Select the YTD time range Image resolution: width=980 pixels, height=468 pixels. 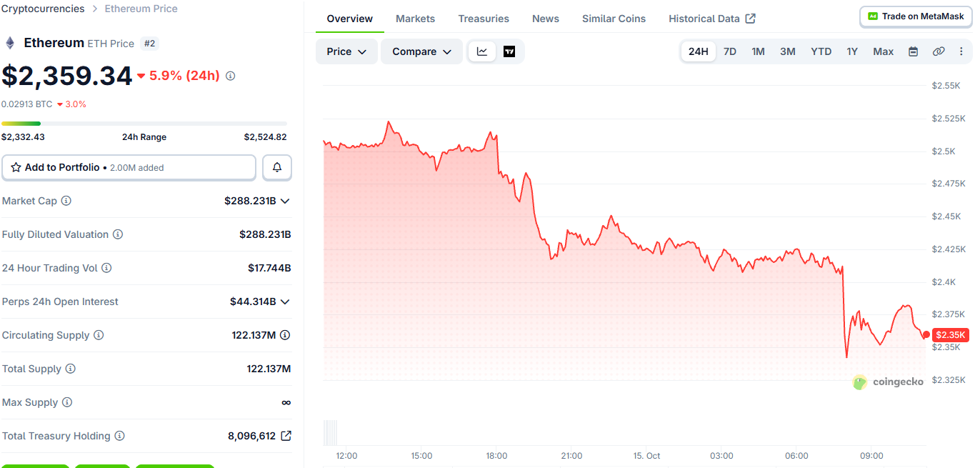(821, 51)
